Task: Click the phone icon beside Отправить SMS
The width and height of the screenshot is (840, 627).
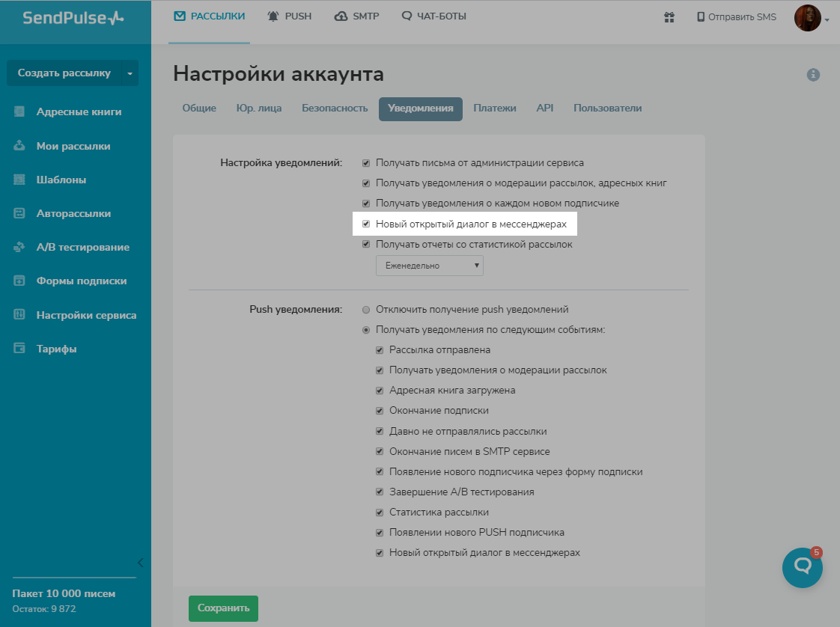Action: coord(701,16)
